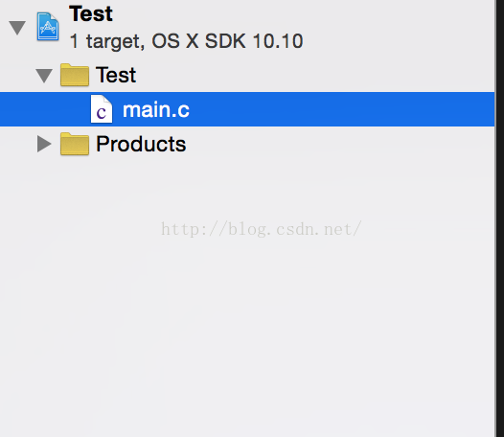Click empty space right of Products label
This screenshot has width=504, height=437.
click(x=341, y=144)
